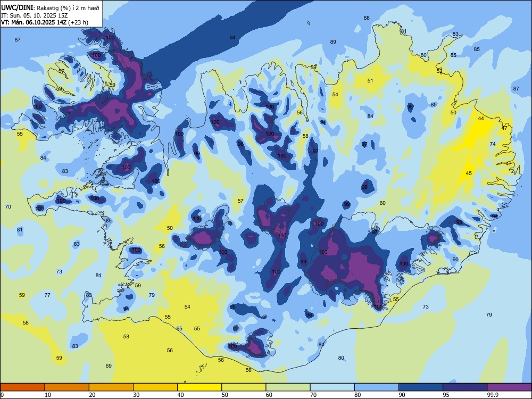Click the humidity value '88' on the map
This screenshot has width=532, height=399.
click(x=367, y=18)
